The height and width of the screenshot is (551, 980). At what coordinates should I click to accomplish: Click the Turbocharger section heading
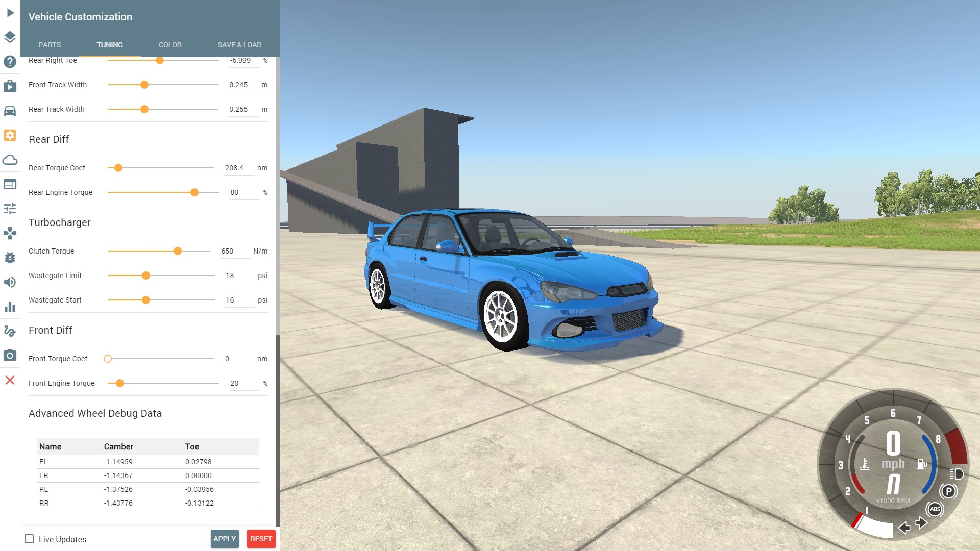point(60,222)
